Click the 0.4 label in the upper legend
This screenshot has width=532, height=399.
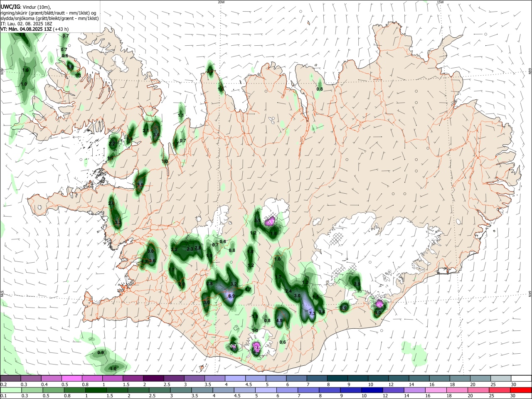[44, 384]
